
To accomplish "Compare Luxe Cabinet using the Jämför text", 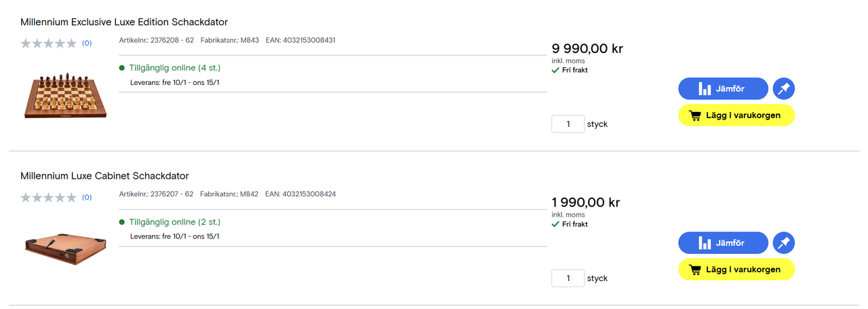I will (730, 243).
